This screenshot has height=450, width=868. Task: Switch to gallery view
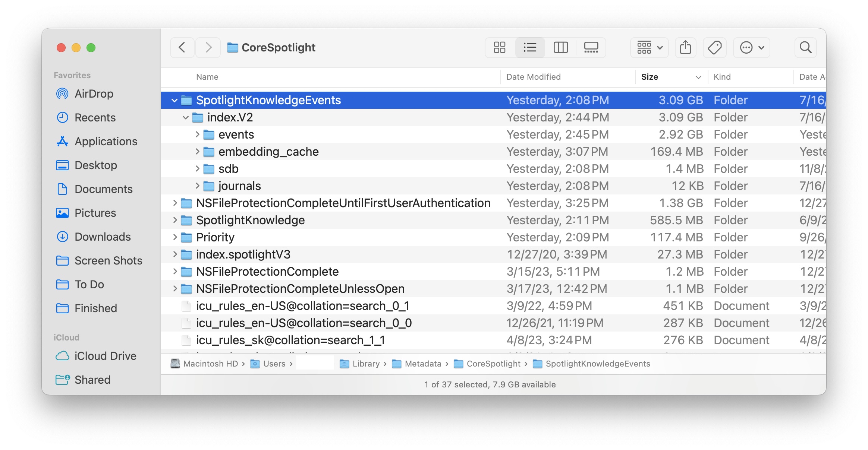[x=591, y=47]
